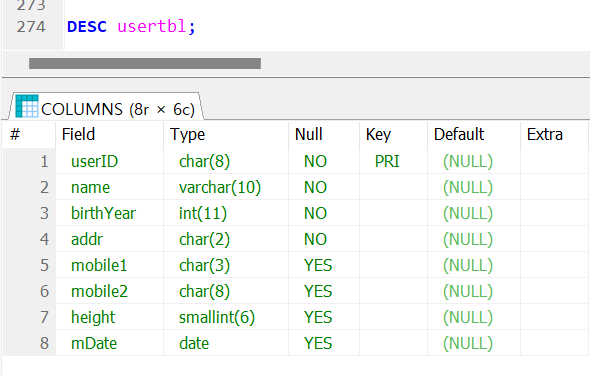Click the date type cell

tap(226, 343)
